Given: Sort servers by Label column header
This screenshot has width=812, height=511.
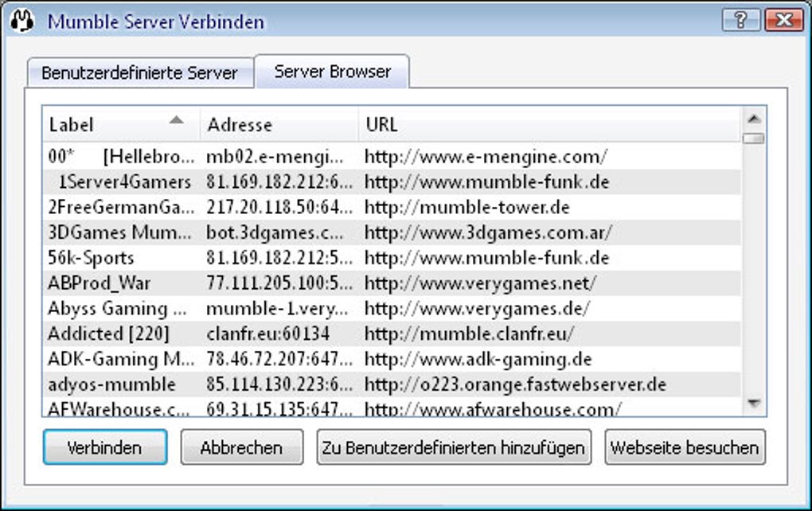Looking at the screenshot, I should pos(121,125).
